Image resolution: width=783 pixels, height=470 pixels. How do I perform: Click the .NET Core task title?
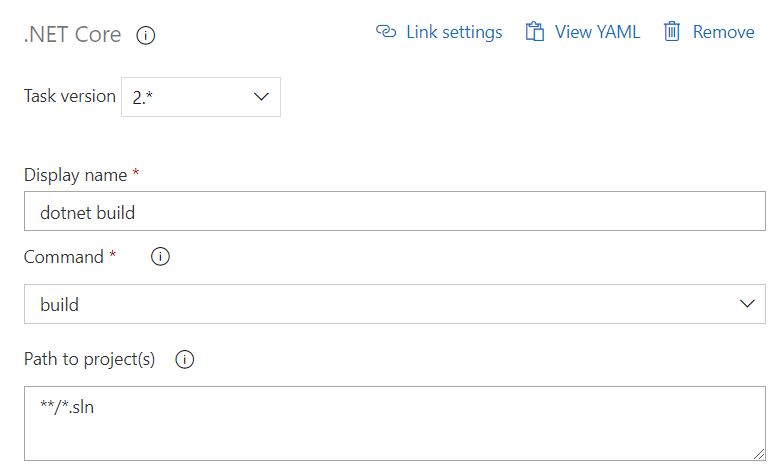(x=72, y=34)
